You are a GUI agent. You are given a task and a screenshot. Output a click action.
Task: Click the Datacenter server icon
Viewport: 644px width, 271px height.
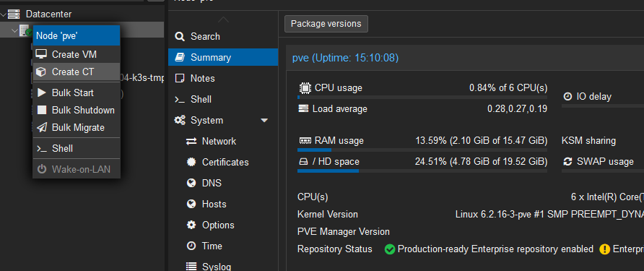click(14, 14)
